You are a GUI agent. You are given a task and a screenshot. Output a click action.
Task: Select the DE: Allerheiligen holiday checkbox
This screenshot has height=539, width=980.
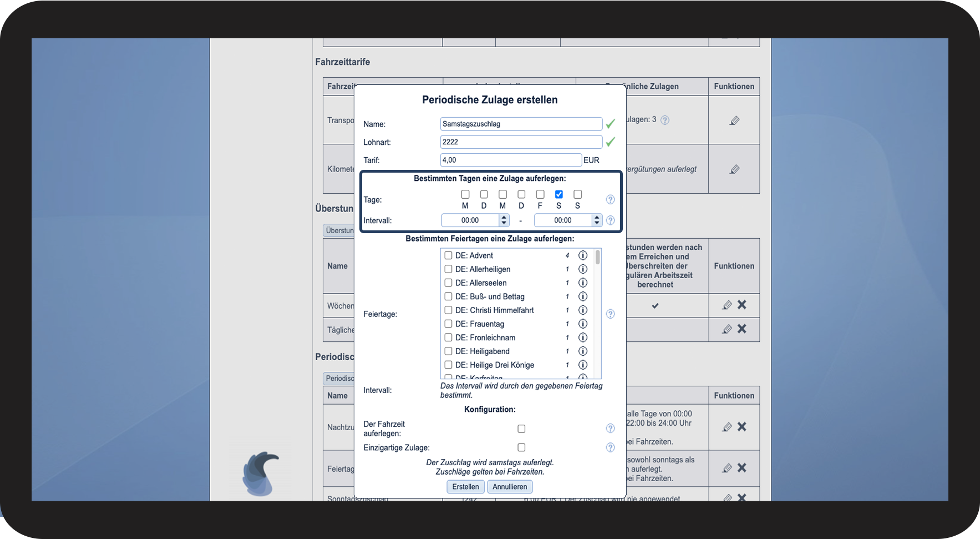pyautogui.click(x=448, y=269)
